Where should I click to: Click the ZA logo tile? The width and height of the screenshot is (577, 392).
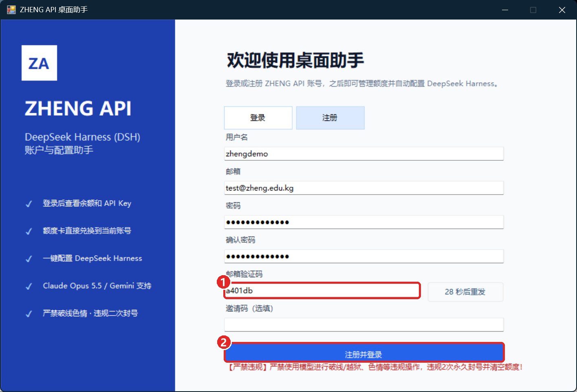tap(39, 63)
